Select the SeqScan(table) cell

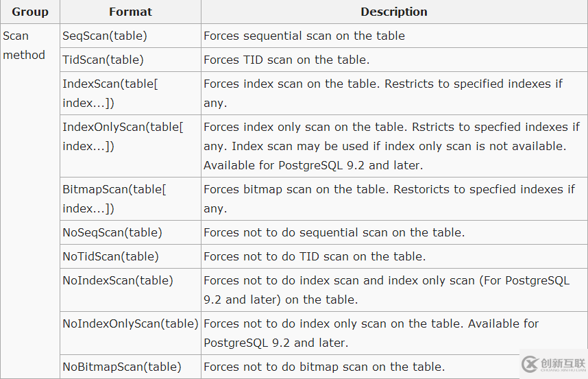pos(130,36)
